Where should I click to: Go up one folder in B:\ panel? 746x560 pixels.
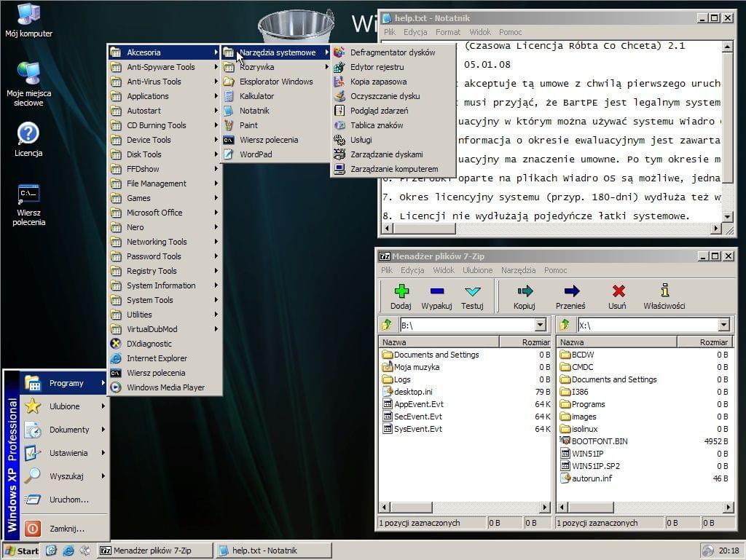pyautogui.click(x=387, y=325)
